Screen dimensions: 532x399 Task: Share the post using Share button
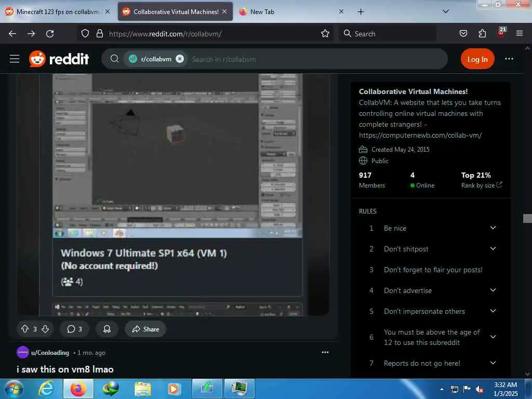coord(145,329)
